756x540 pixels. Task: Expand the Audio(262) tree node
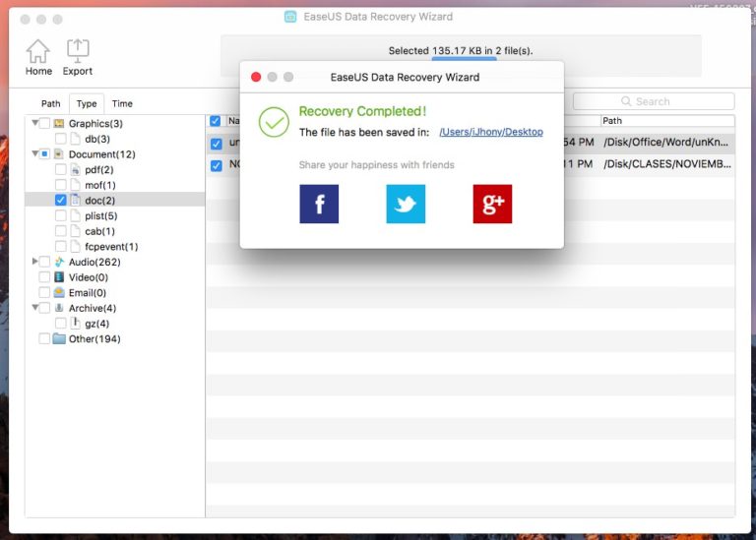(x=35, y=262)
